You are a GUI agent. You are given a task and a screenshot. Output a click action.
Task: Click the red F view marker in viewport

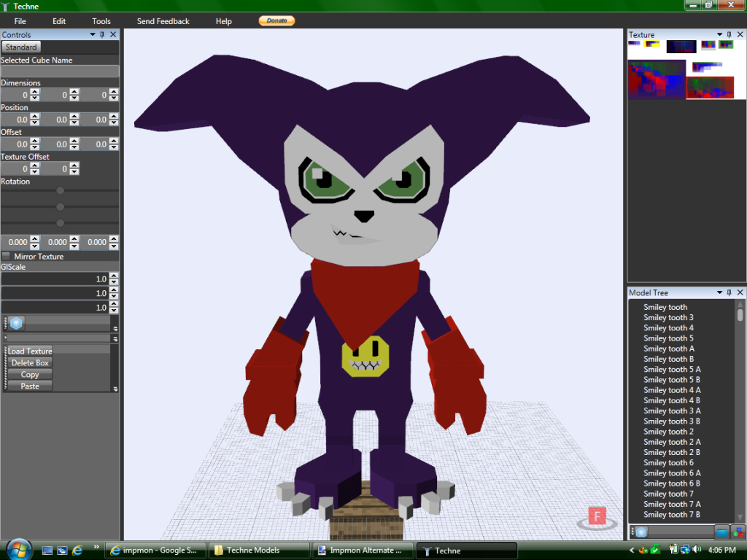pos(597,516)
